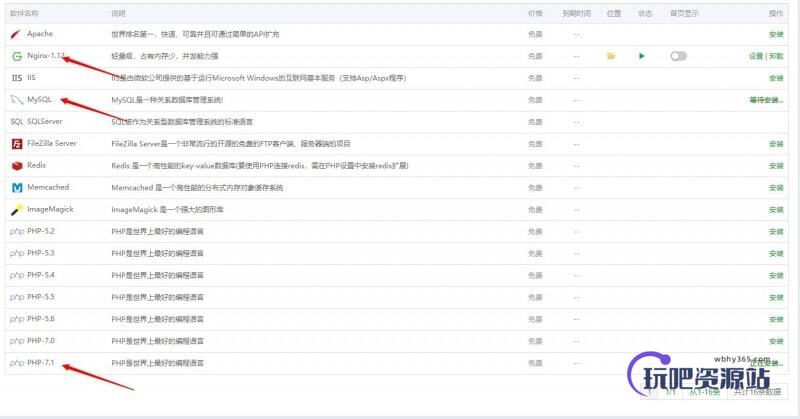Image resolution: width=800 pixels, height=419 pixels.
Task: Click the Memcached description text
Action: (x=197, y=188)
